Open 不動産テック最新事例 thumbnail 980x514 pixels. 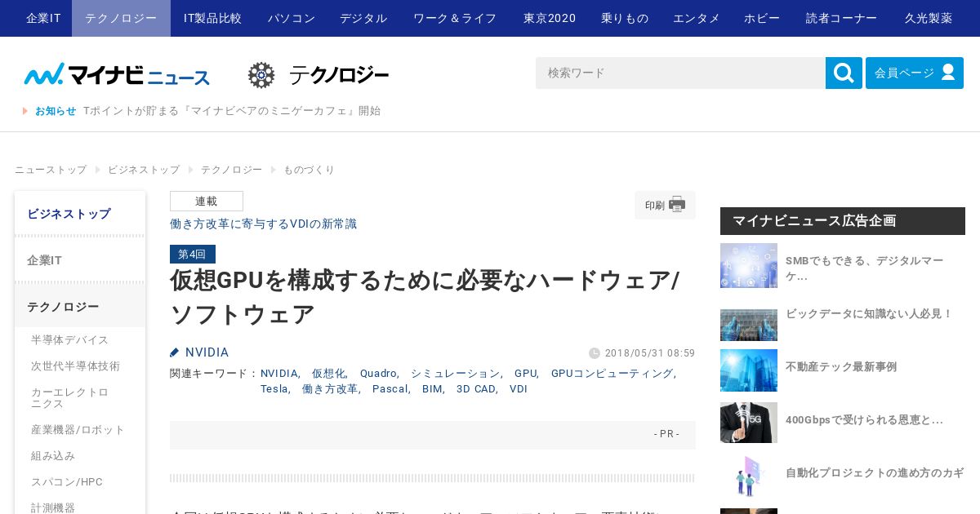click(749, 370)
